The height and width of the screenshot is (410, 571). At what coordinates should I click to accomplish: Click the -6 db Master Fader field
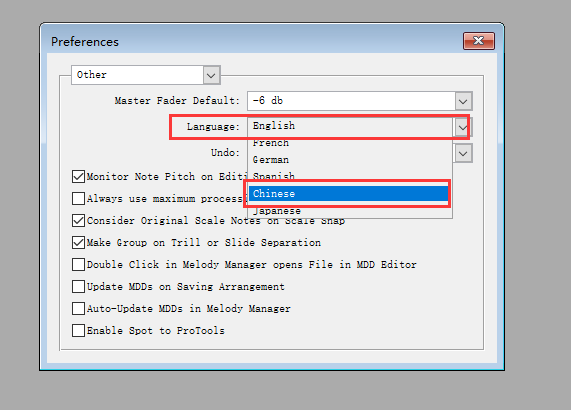351,101
